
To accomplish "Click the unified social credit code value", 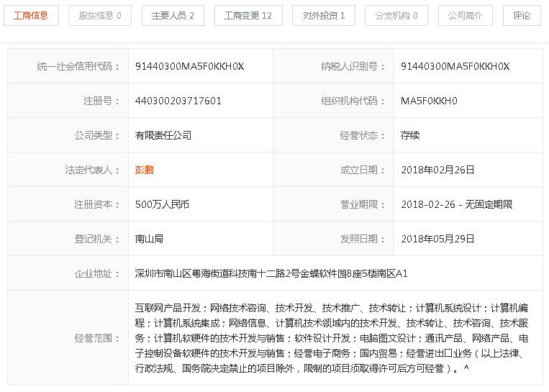I will tap(189, 66).
